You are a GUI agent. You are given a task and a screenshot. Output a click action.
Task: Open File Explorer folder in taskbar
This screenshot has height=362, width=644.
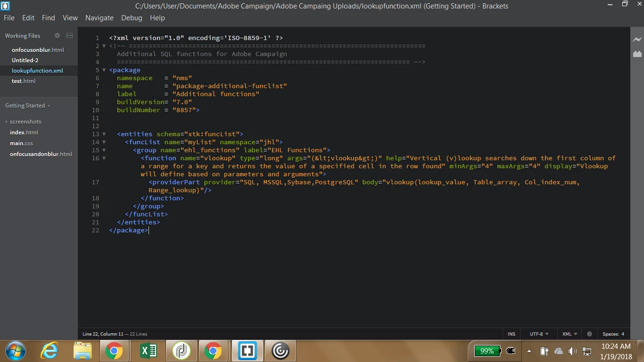pyautogui.click(x=83, y=351)
